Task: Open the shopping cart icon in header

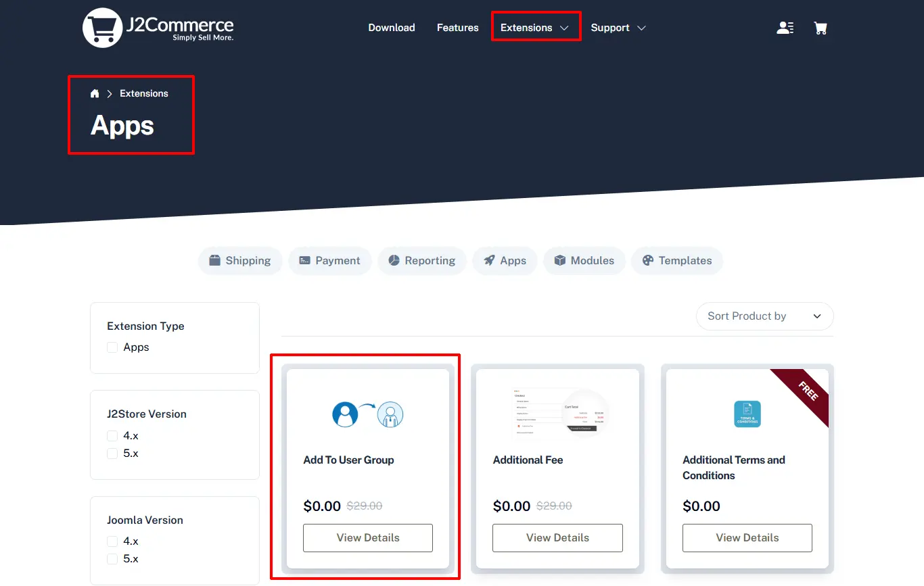Action: tap(821, 28)
